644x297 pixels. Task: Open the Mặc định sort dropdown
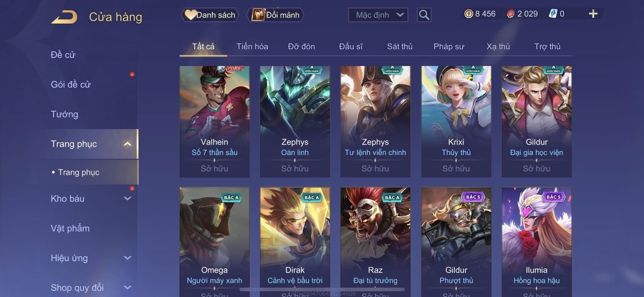378,15
